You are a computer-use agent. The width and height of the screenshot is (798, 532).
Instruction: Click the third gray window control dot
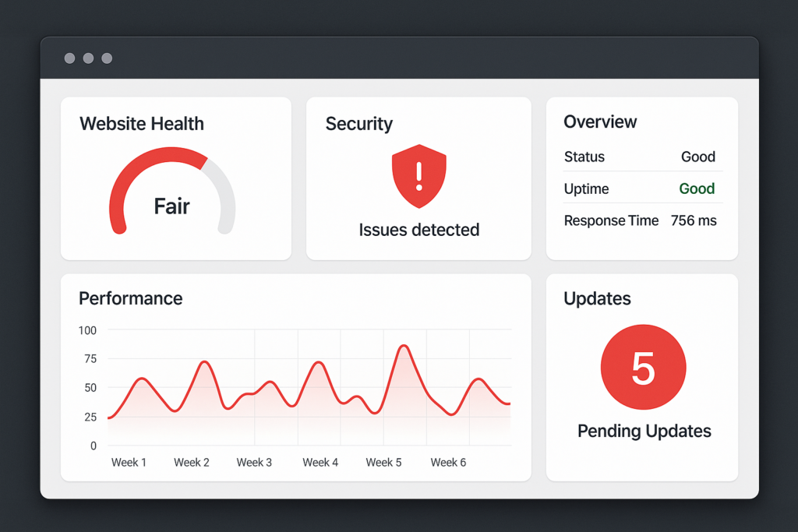107,58
